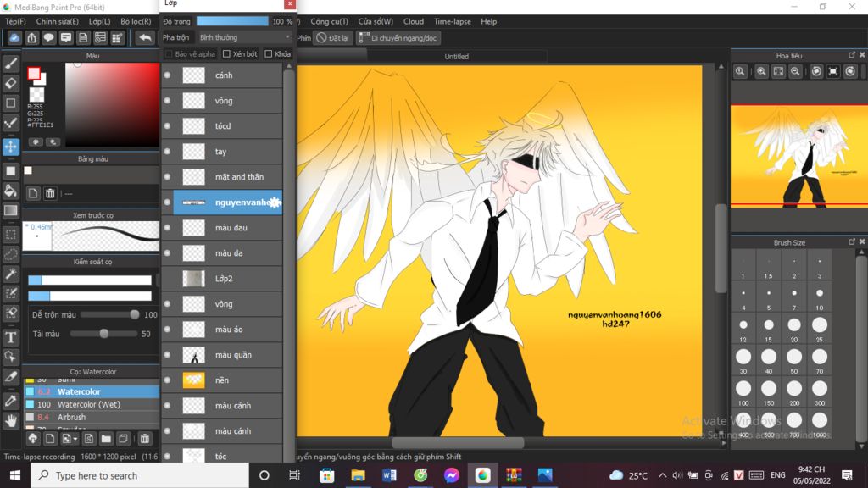The width and height of the screenshot is (868, 488).
Task: Delete palette color with trash icon
Action: (50, 193)
